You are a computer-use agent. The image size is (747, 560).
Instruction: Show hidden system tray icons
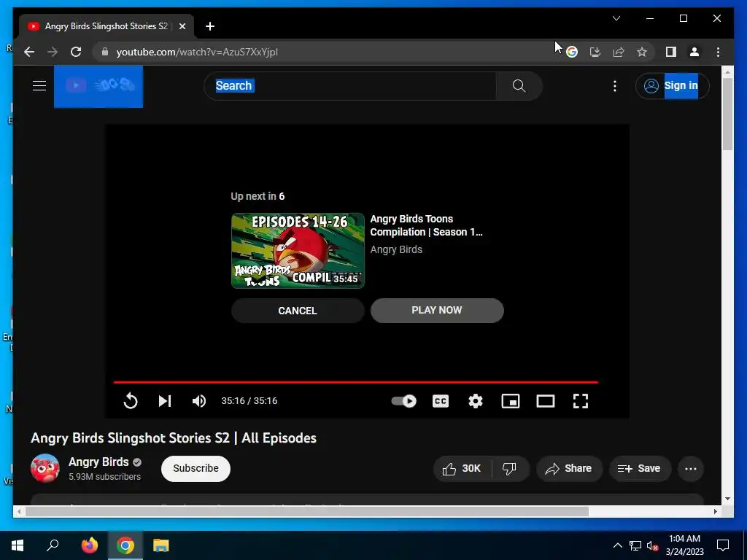617,545
